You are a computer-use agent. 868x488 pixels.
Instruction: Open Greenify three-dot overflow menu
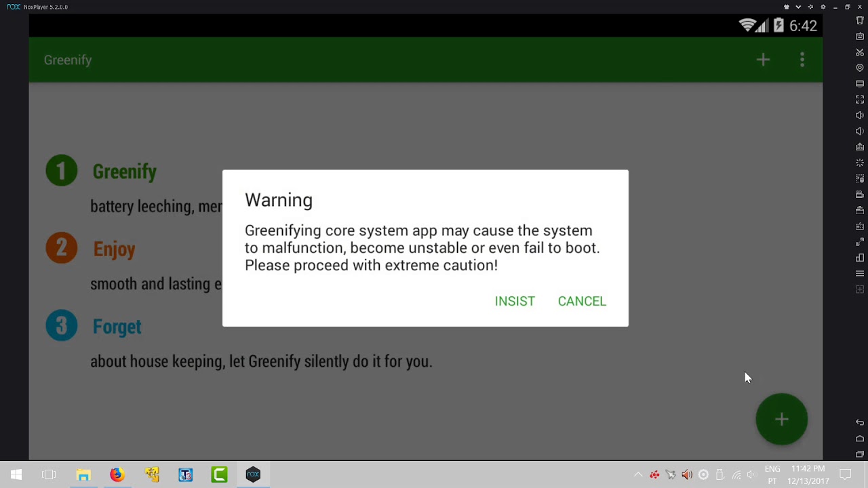[x=802, y=60]
